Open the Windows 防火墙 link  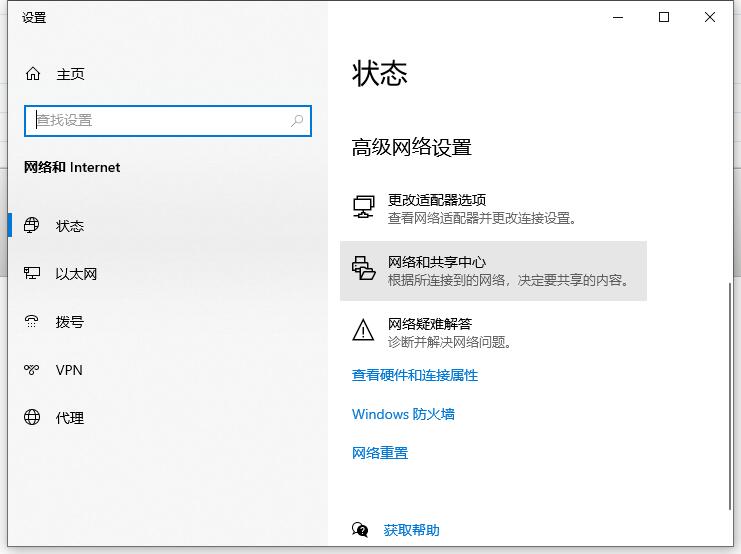[x=403, y=414]
